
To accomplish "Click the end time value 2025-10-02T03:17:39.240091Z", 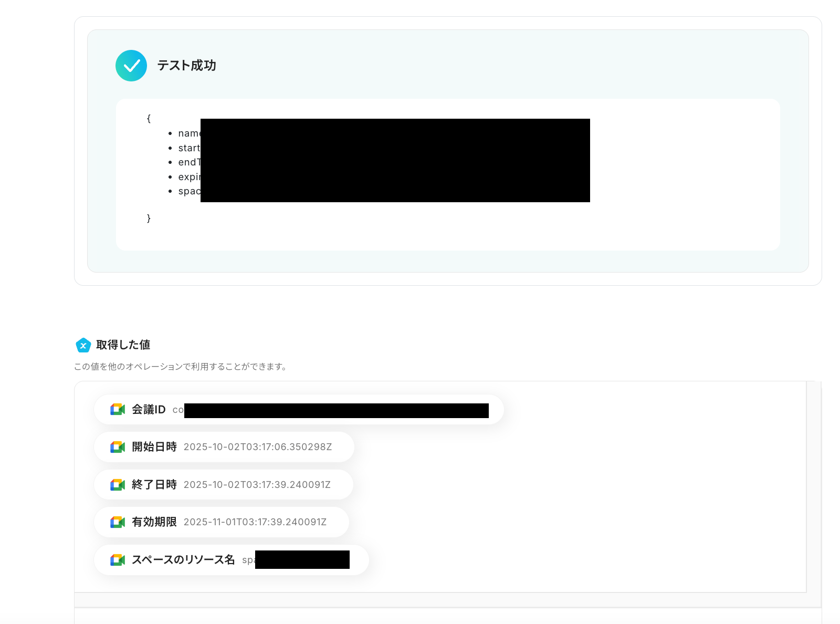I will [257, 485].
